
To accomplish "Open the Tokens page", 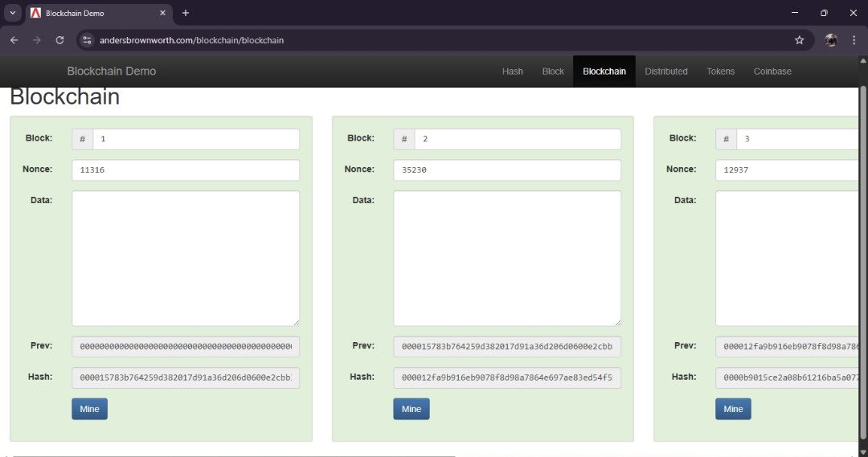I will point(720,71).
